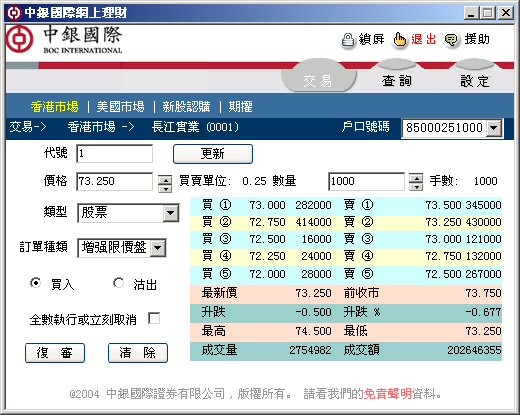
Task: Click the 升跌% value -0.677
Action: tap(483, 312)
